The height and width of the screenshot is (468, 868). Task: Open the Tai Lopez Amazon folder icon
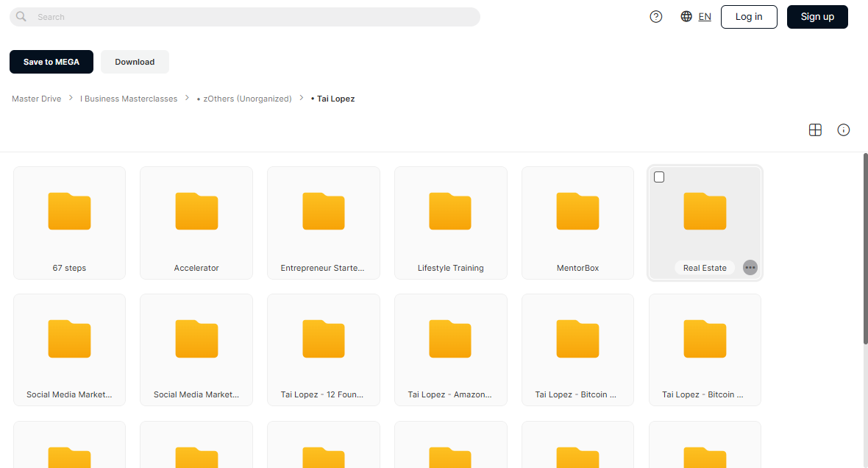tap(451, 338)
